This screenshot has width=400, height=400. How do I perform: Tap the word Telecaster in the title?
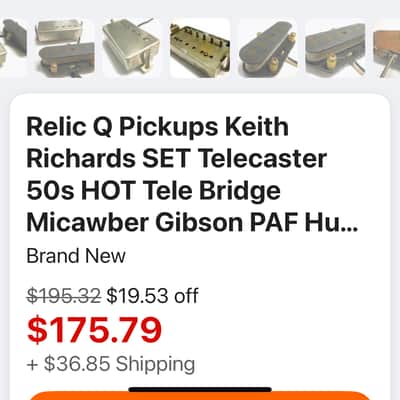(x=263, y=159)
